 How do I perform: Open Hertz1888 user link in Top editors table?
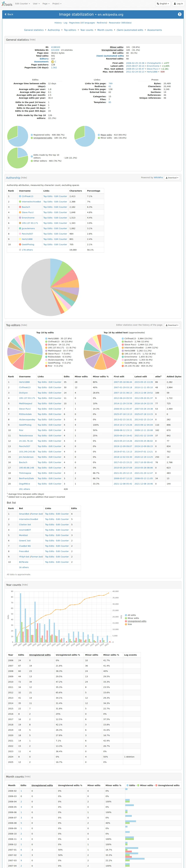[x=24, y=382]
